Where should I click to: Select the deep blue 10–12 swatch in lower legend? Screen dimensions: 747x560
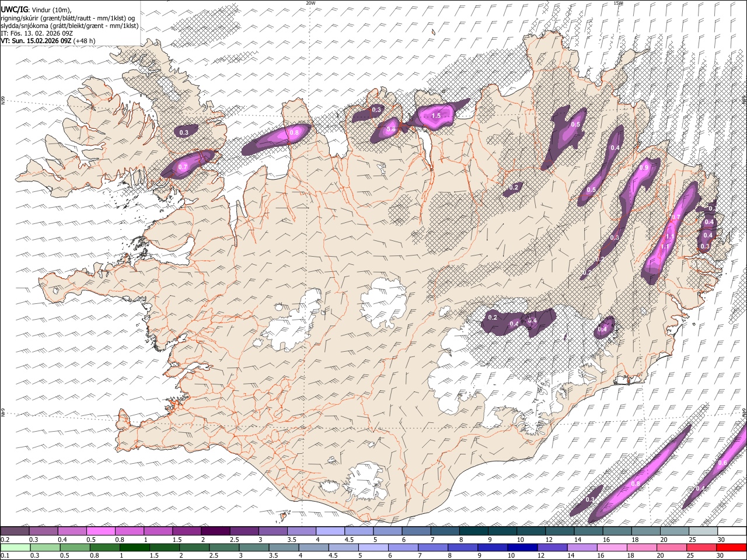pyautogui.click(x=522, y=548)
